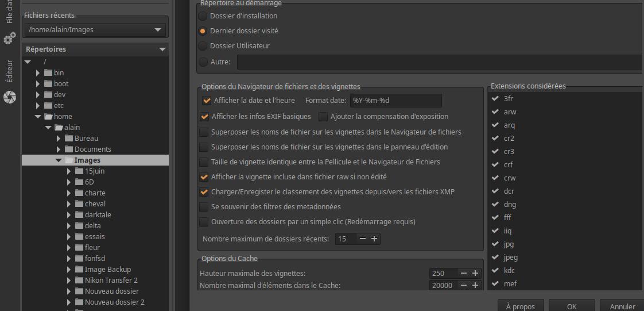The width and height of the screenshot is (644, 311).
Task: Click the Format date input field
Action: tap(396, 101)
